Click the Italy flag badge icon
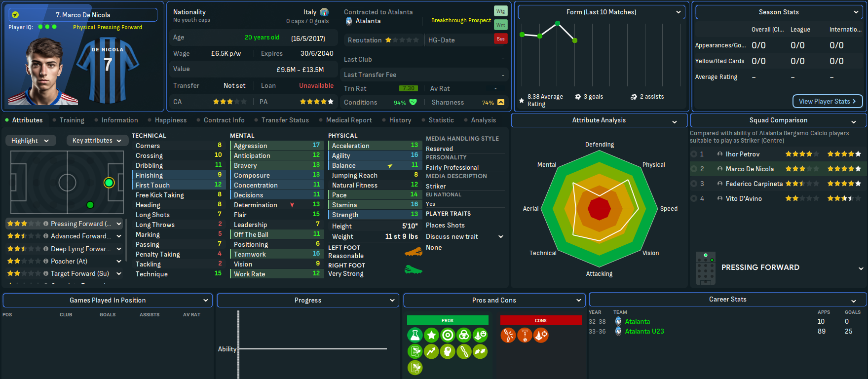This screenshot has width=868, height=379. coord(324,12)
